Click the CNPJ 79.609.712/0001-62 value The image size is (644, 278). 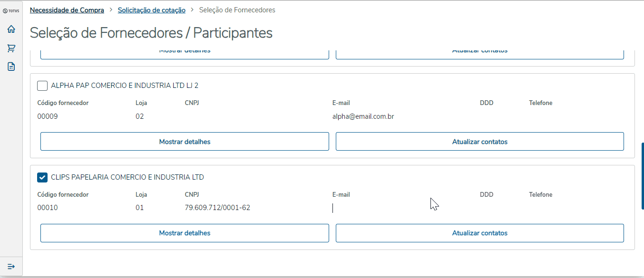coord(217,208)
